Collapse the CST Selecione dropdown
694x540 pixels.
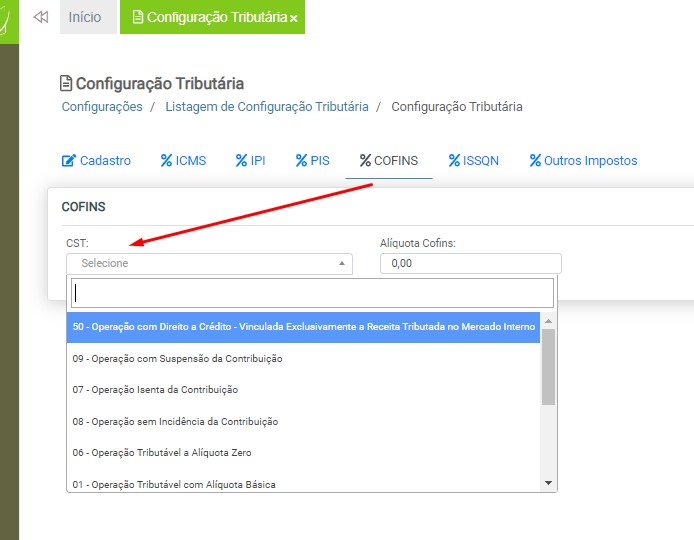coord(210,264)
